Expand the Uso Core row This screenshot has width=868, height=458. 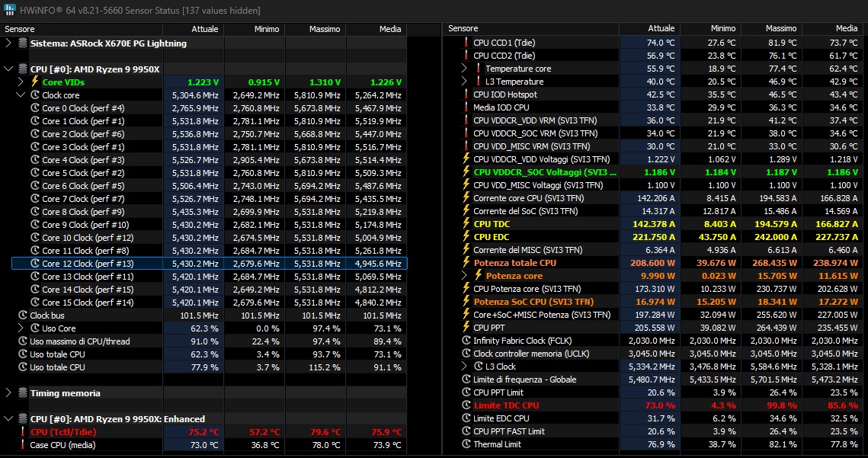click(x=21, y=328)
